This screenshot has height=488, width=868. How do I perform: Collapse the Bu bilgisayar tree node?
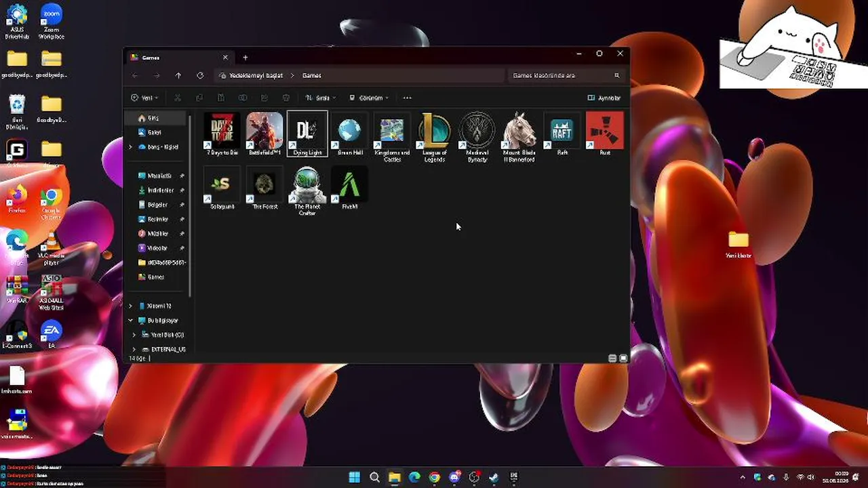(x=130, y=321)
